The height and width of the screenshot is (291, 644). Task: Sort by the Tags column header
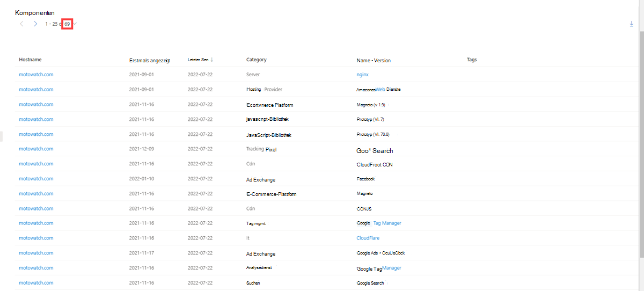coord(472,60)
